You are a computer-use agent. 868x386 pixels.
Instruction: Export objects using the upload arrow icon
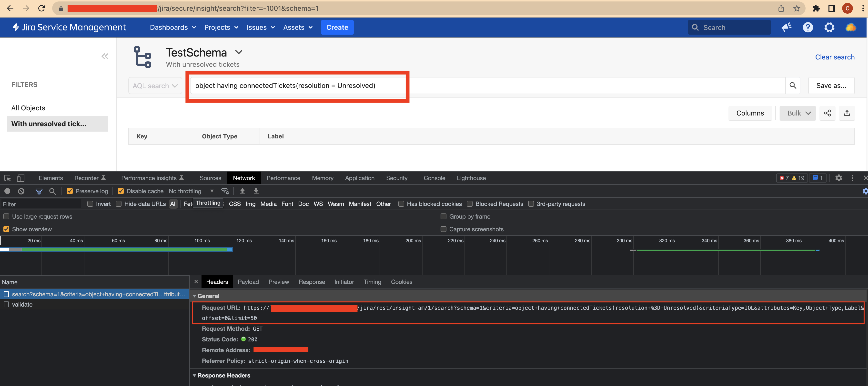click(847, 113)
